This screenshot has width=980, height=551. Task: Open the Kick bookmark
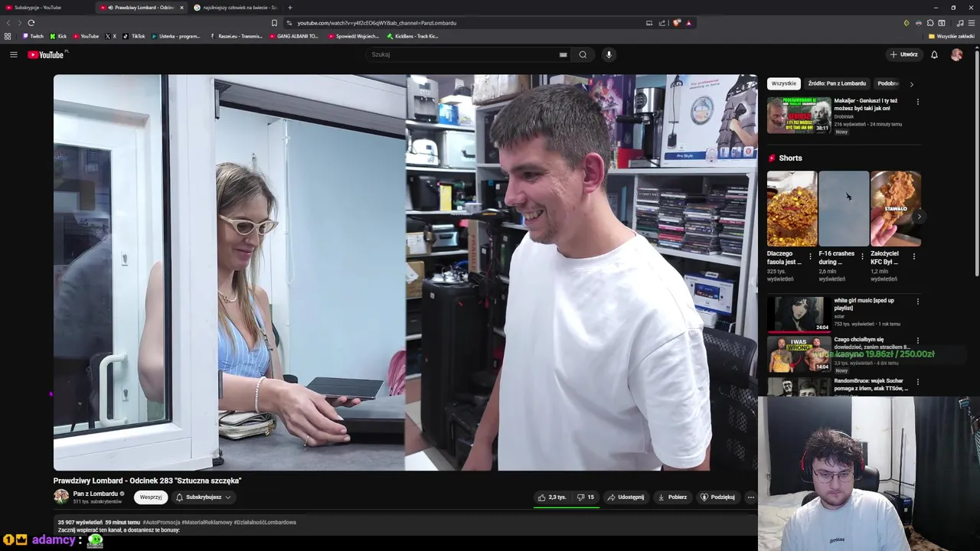(58, 36)
